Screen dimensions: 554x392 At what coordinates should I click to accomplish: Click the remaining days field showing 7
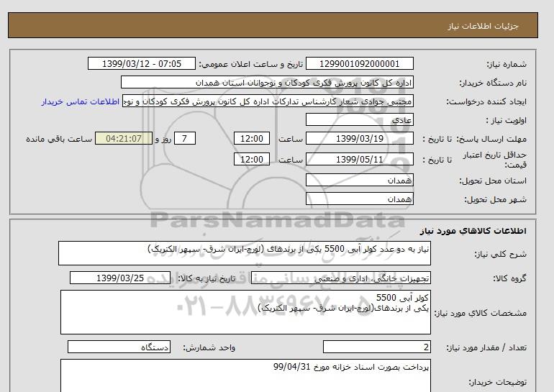184,138
